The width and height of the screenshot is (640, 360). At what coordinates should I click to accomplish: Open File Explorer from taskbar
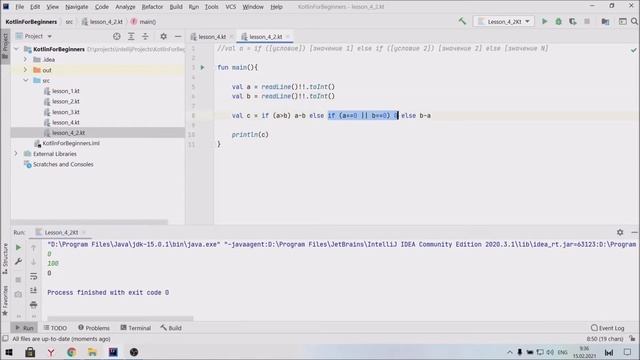[92, 352]
